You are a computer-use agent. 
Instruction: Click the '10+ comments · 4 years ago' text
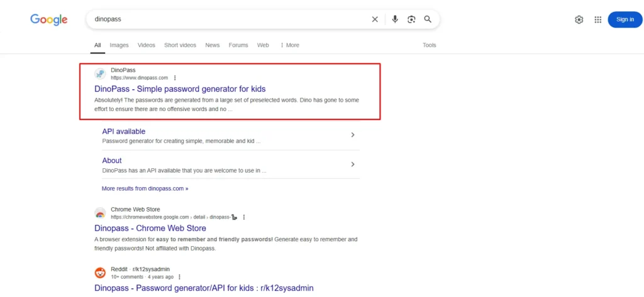click(x=142, y=277)
